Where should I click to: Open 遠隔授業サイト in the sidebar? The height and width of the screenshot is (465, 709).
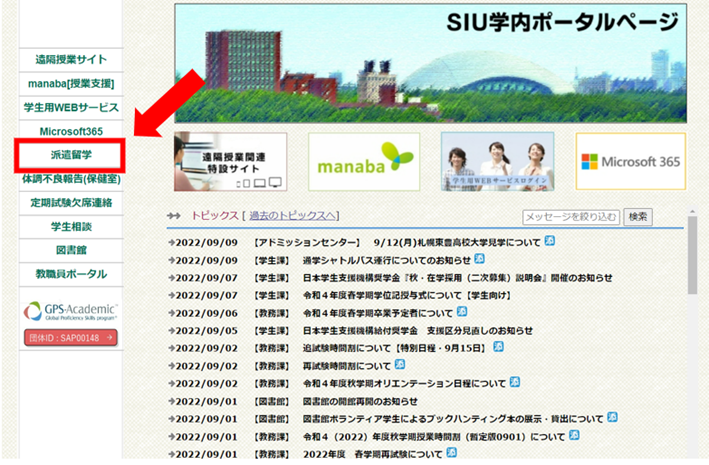[71, 60]
